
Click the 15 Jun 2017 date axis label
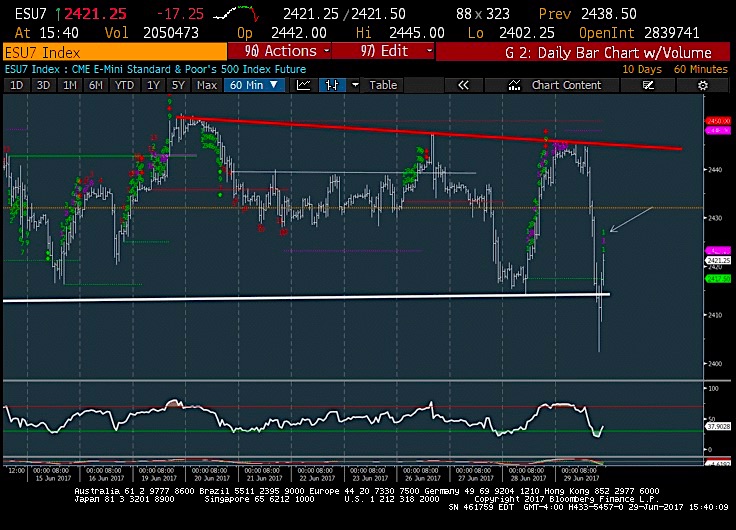click(x=53, y=478)
